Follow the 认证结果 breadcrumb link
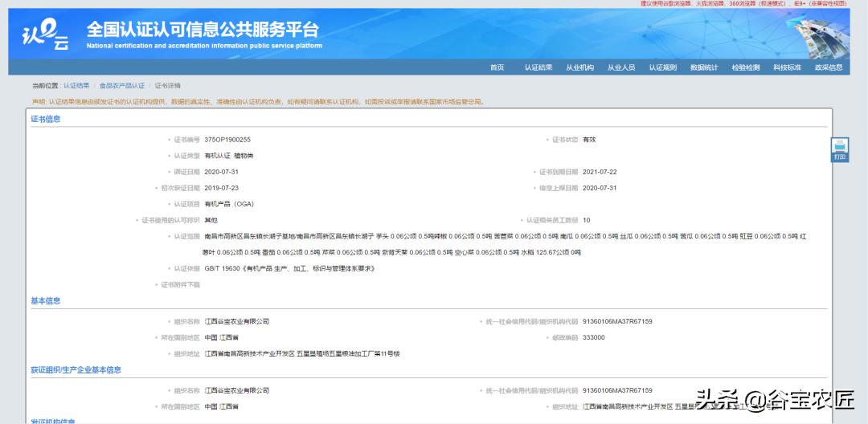This screenshot has height=424, width=868. [76, 86]
